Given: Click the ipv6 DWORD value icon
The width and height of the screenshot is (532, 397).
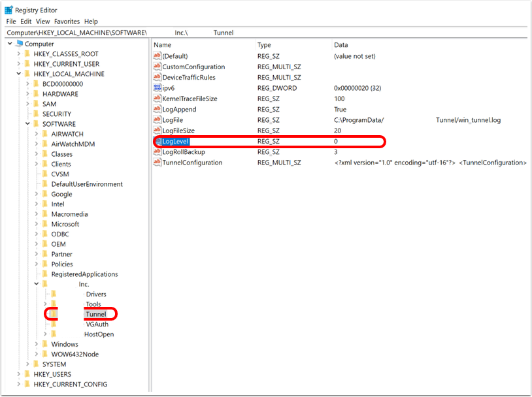Looking at the screenshot, I should tap(157, 88).
